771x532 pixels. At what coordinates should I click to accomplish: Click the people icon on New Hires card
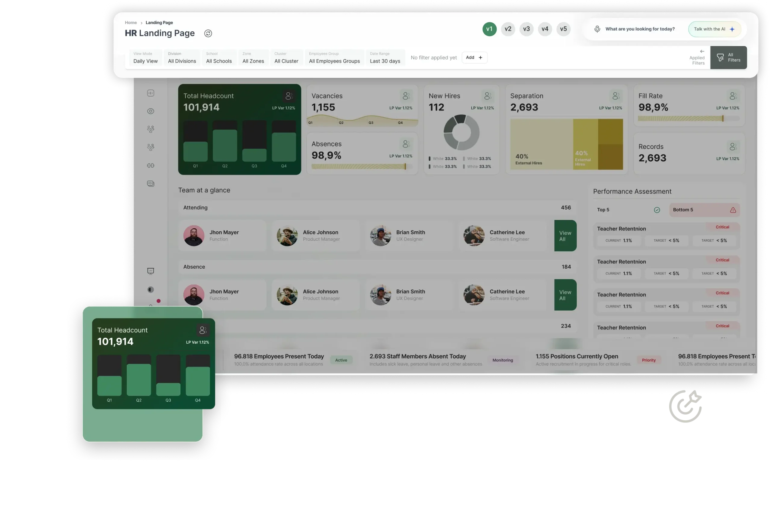coord(487,96)
